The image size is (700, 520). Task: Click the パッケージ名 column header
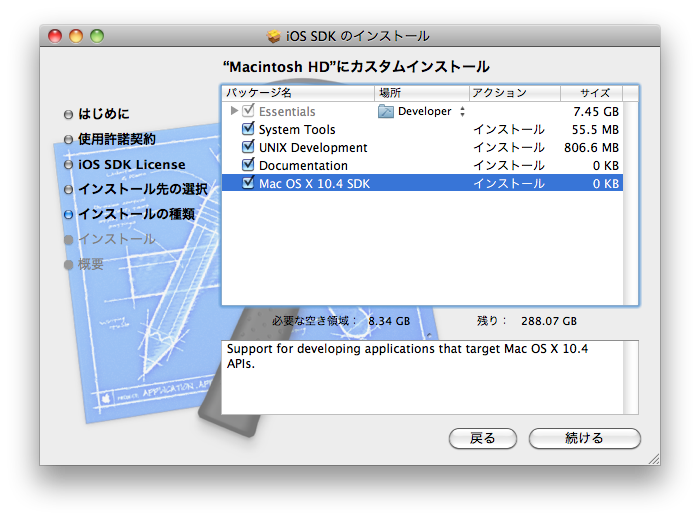pyautogui.click(x=298, y=93)
